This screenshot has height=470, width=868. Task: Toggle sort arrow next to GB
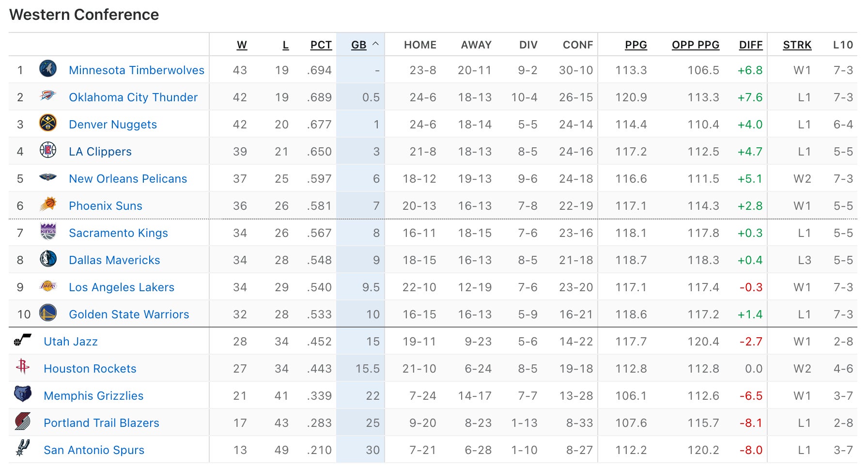[375, 45]
